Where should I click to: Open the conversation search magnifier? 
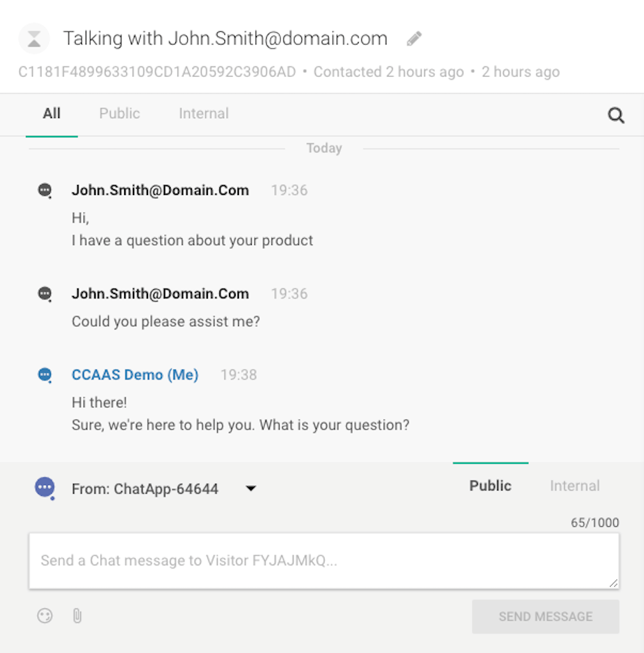point(616,116)
